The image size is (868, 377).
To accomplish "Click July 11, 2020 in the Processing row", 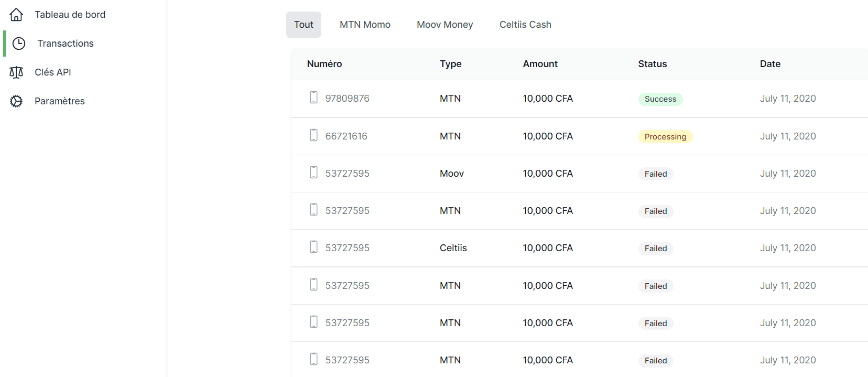I will [788, 136].
